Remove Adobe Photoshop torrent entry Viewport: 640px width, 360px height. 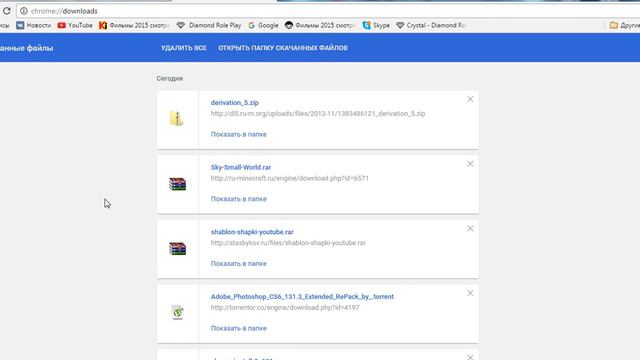click(x=470, y=293)
